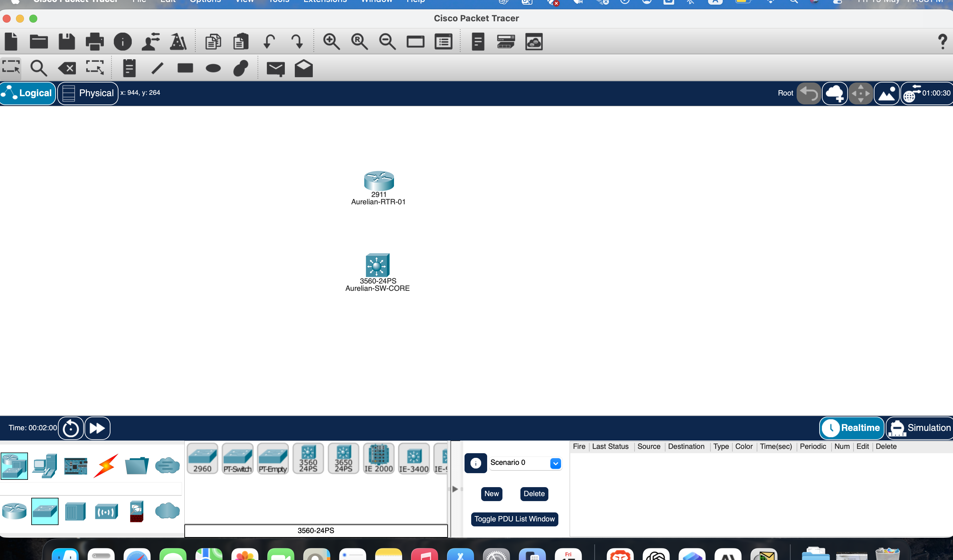Select the Draw Ellipse tool
Viewport: 953px width, 560px height.
tap(213, 68)
